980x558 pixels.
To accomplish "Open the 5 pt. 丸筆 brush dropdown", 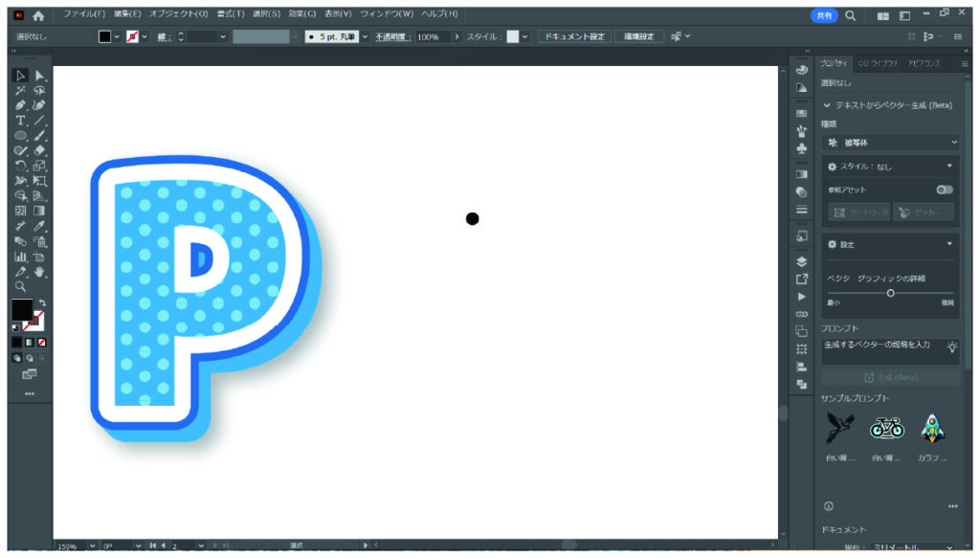I will pos(365,37).
